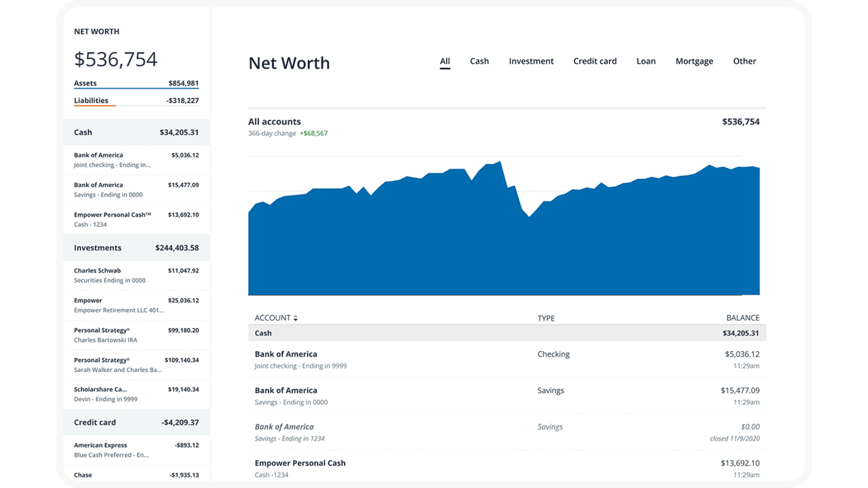Select the Charles Schwab securities account
Image resolution: width=868 pixels, height=488 pixels.
(136, 274)
